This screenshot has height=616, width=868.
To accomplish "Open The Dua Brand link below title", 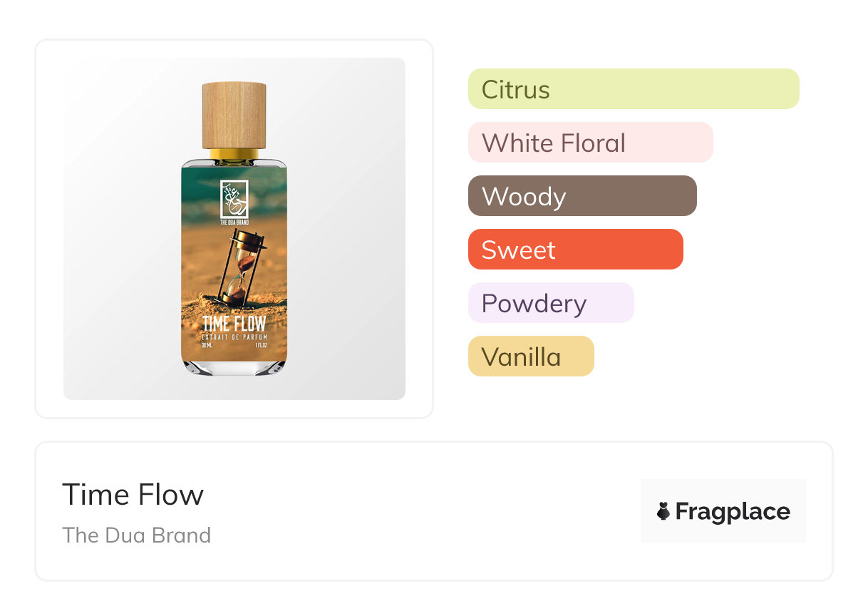I will (x=137, y=535).
